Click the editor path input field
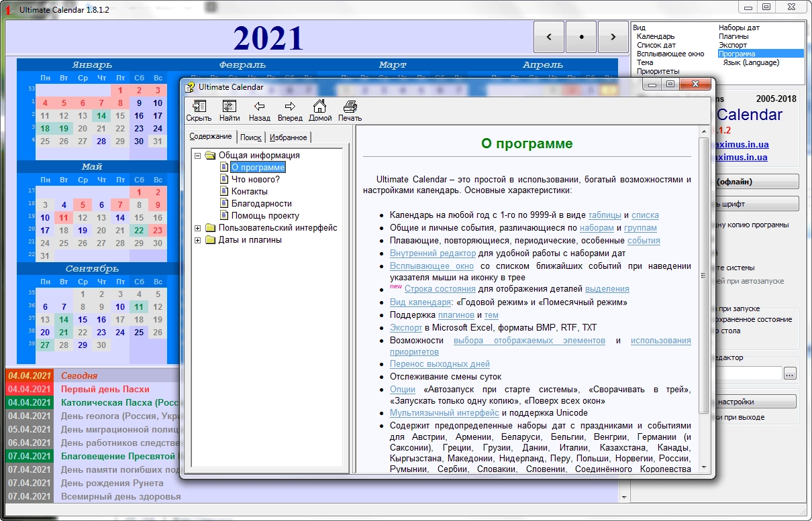 (x=748, y=373)
